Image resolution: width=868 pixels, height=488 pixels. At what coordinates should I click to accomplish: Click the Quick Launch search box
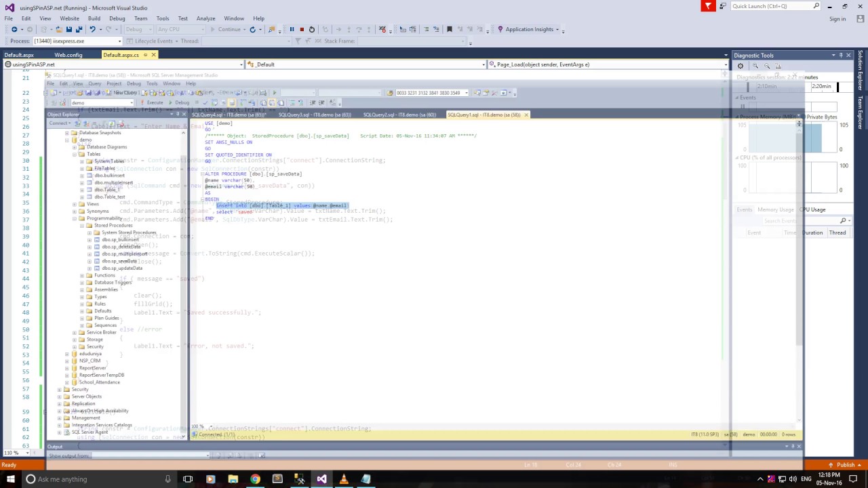click(775, 6)
